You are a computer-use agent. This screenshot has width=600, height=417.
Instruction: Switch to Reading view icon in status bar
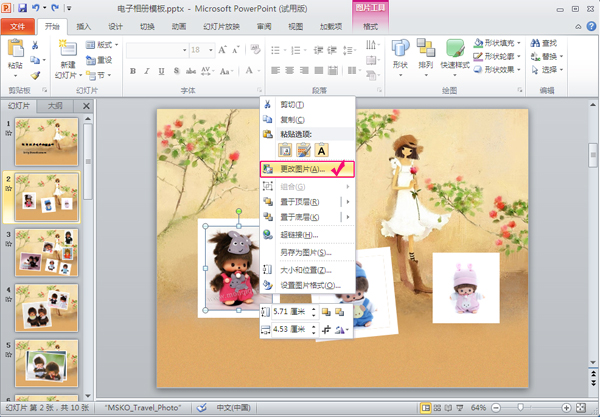point(448,408)
